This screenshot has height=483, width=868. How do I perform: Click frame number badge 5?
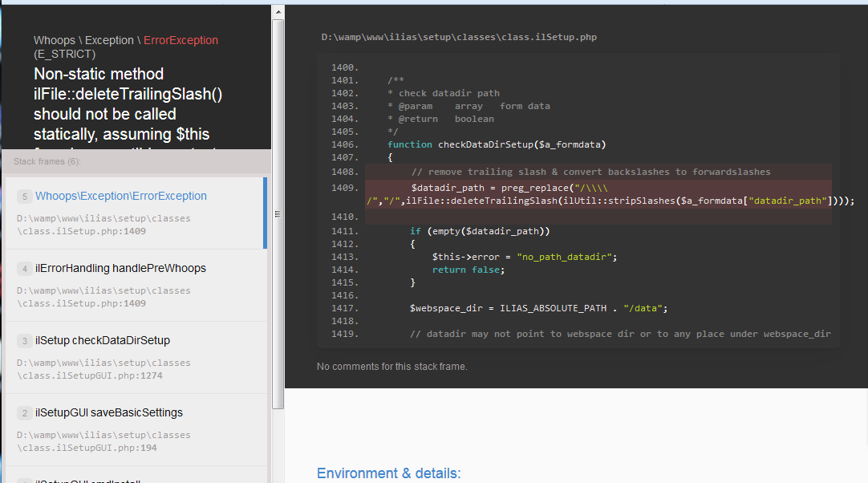24,197
